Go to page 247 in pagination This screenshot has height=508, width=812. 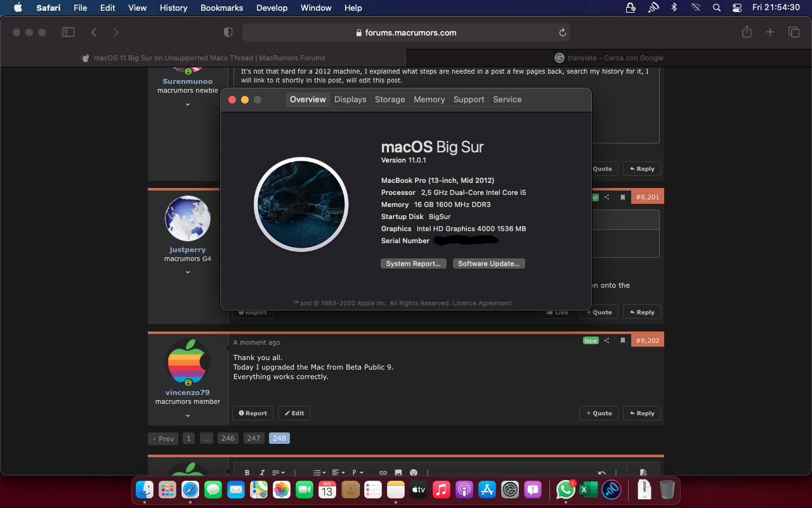(x=254, y=438)
